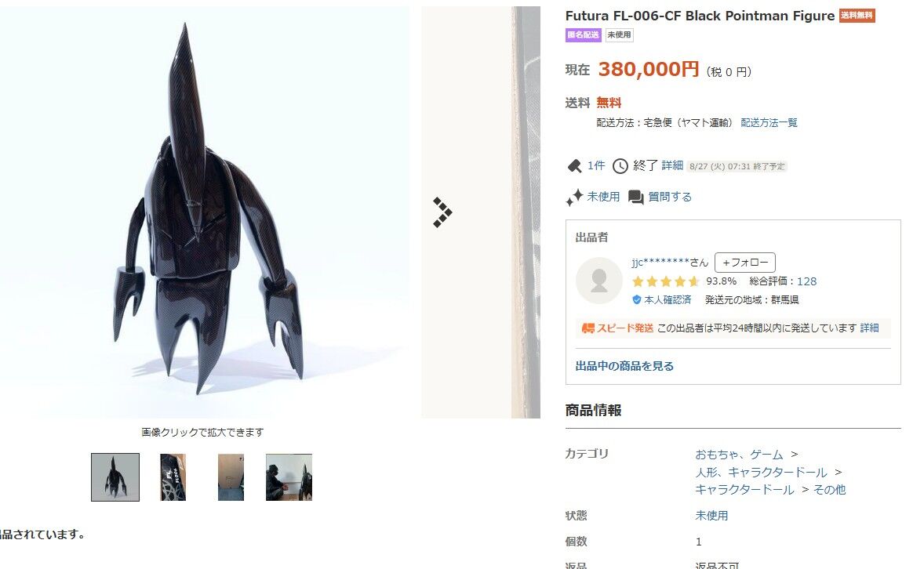924x569 pixels.
Task: Click the clock icon beside 終了
Action: [x=620, y=166]
